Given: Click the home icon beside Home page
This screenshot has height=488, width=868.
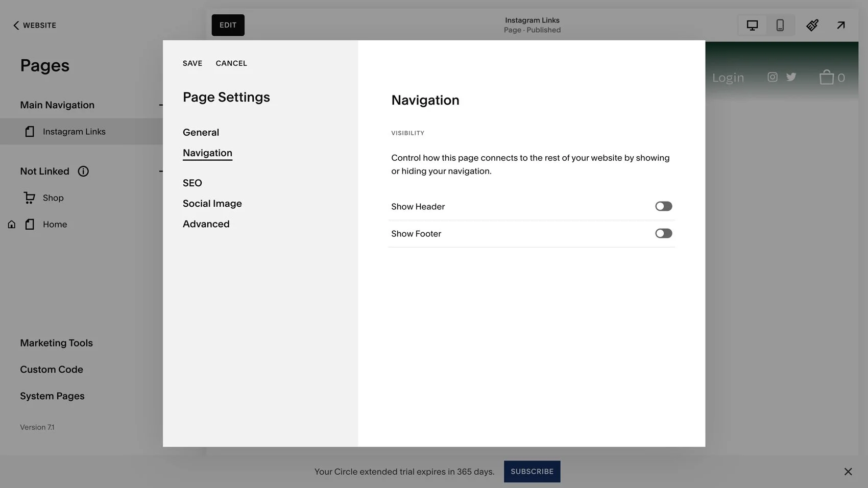Looking at the screenshot, I should 11,224.
